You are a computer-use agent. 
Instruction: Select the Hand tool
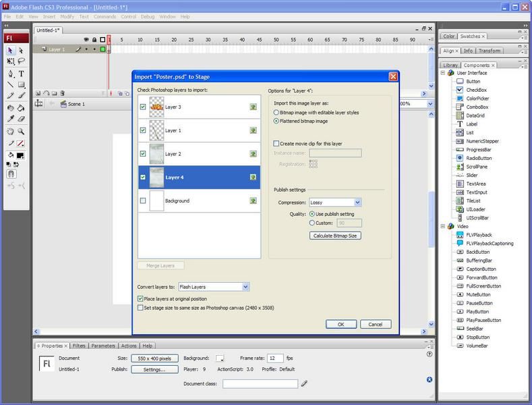click(x=11, y=132)
